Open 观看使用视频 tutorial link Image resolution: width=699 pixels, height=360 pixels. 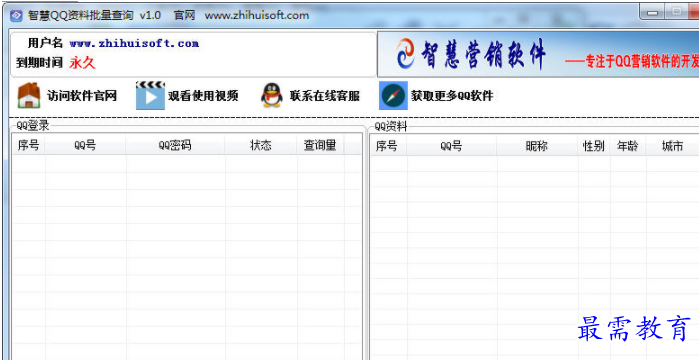[203, 96]
